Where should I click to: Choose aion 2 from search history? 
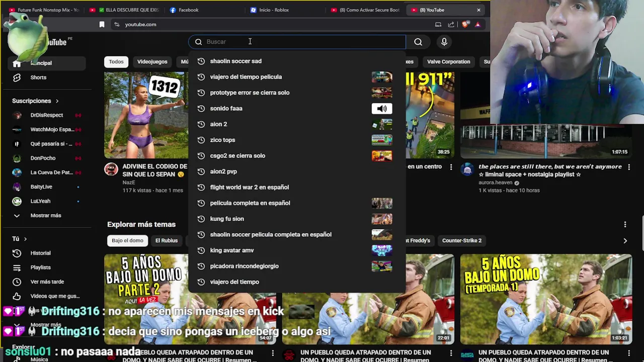[x=297, y=124]
